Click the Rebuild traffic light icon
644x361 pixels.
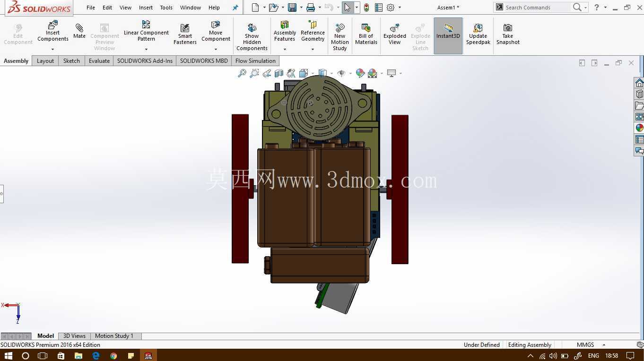(366, 8)
